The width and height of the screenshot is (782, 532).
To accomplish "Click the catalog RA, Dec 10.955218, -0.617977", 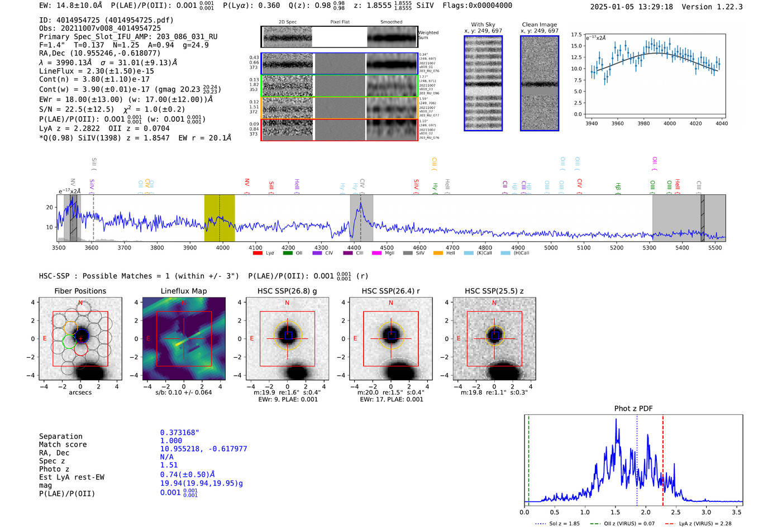I will click(203, 449).
